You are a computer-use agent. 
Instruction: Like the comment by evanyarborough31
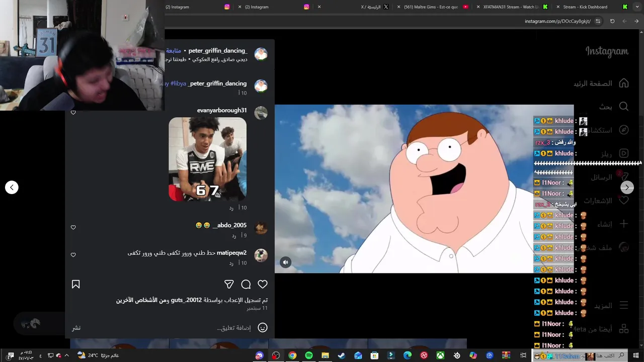coord(73,113)
